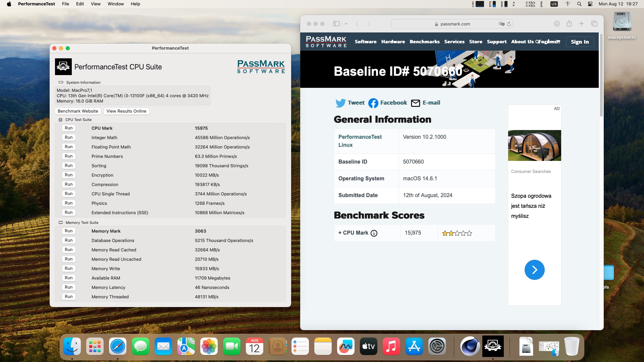Run the CPU Single Thread test
The image size is (644, 362).
coord(69,194)
